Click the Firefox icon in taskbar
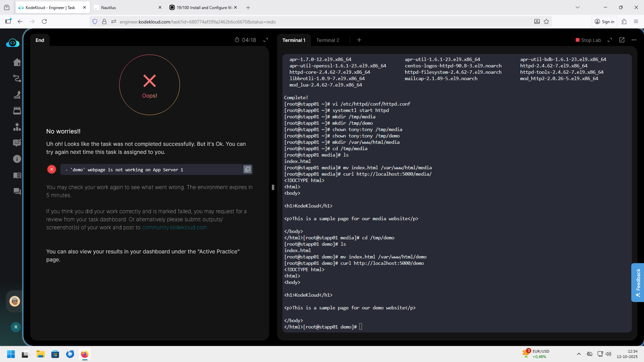Viewport: 644px width, 362px height. [85, 354]
